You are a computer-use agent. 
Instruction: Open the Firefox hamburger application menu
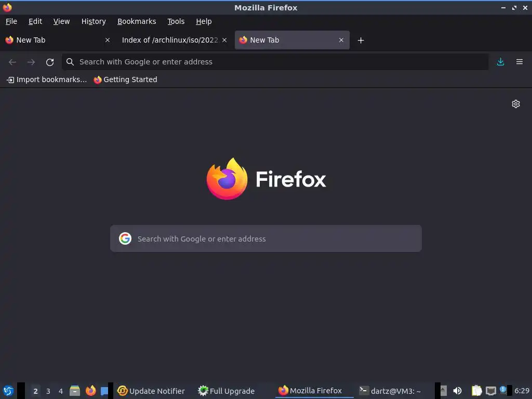(520, 62)
